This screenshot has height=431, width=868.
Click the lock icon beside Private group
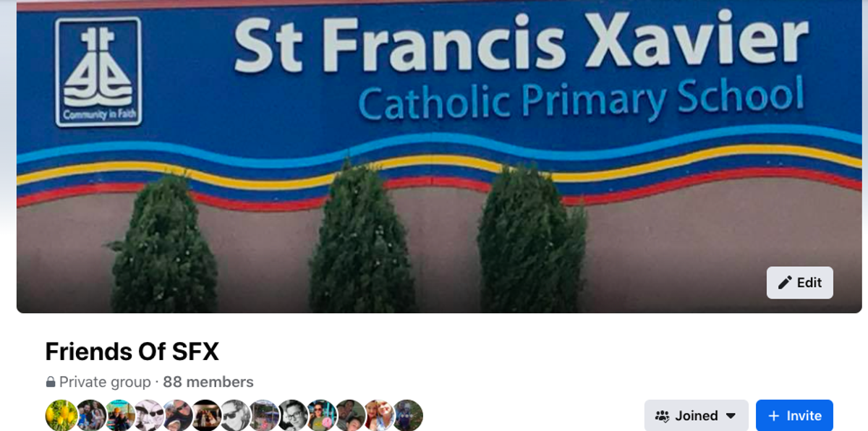(51, 382)
